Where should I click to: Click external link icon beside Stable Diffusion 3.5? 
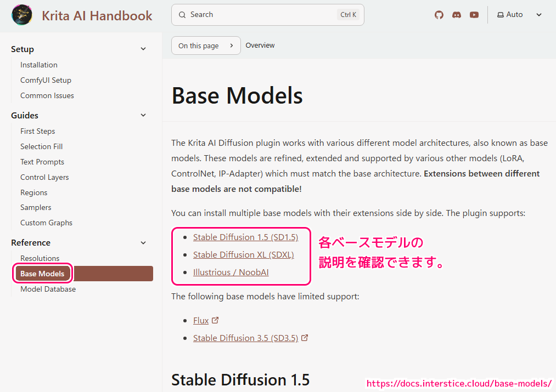tap(305, 338)
